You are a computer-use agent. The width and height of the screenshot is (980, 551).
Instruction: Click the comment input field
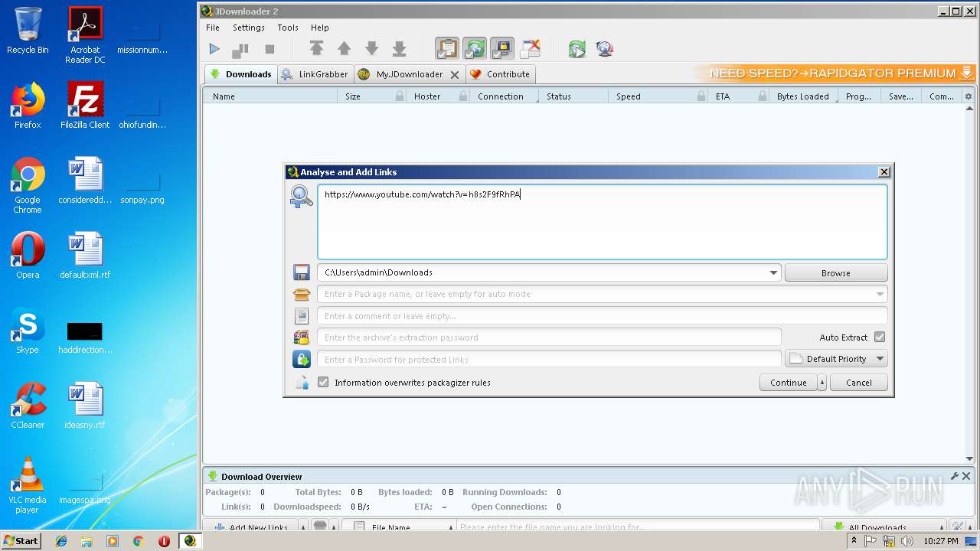pyautogui.click(x=603, y=316)
